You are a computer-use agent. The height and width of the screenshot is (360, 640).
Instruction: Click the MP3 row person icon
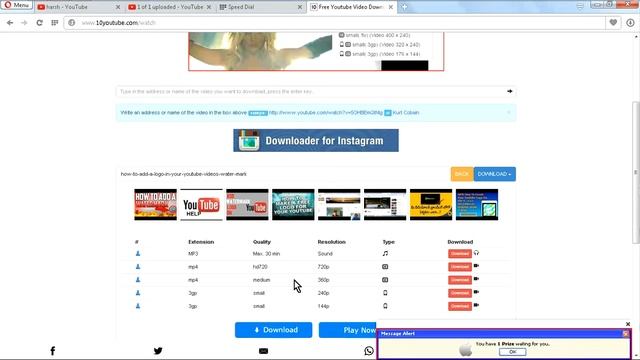click(x=138, y=253)
